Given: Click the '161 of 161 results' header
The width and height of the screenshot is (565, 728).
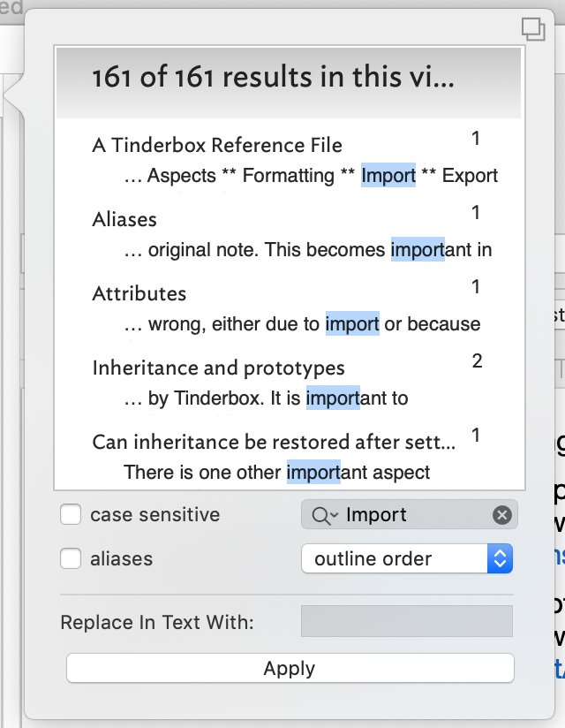Looking at the screenshot, I should click(274, 78).
